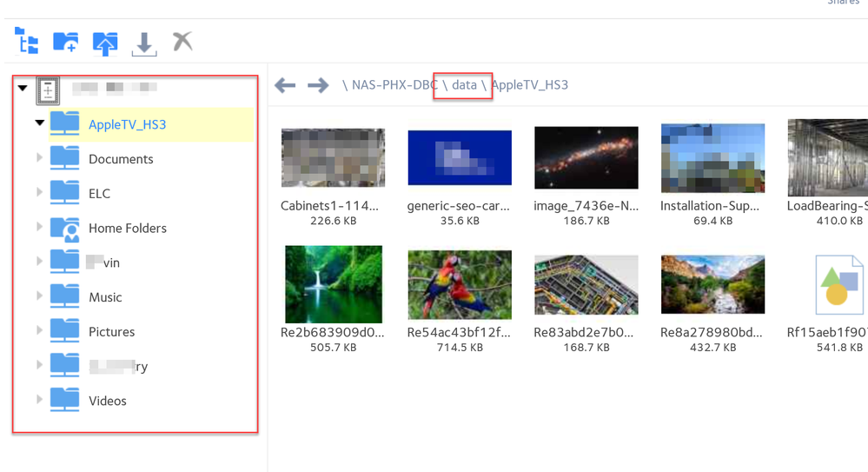Select the Documents tree label
This screenshot has height=472, width=868.
(121, 159)
